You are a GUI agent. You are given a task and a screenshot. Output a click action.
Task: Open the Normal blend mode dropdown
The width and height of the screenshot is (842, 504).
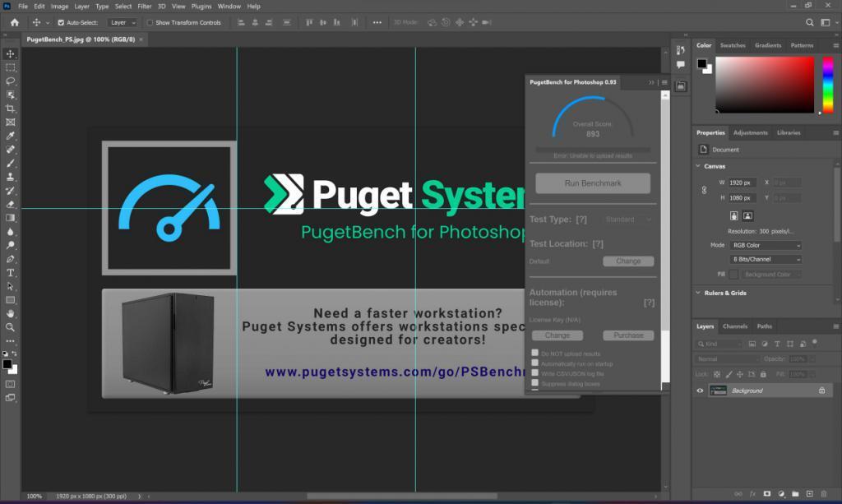click(x=727, y=358)
